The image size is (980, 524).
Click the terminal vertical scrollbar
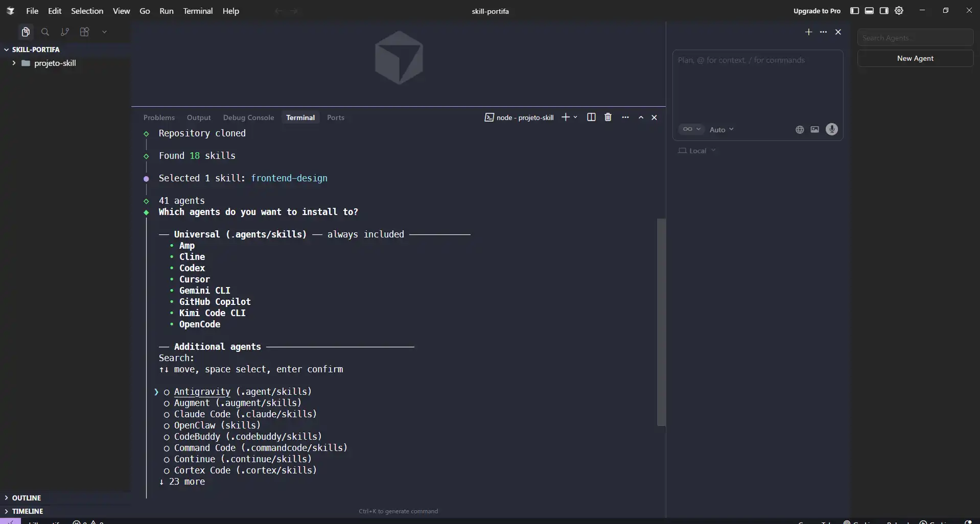661,322
